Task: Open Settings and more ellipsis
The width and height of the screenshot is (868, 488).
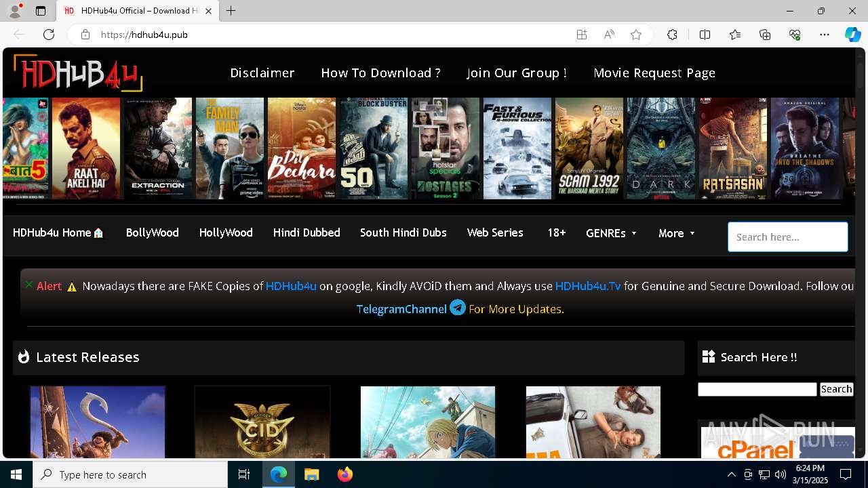Action: click(x=825, y=35)
